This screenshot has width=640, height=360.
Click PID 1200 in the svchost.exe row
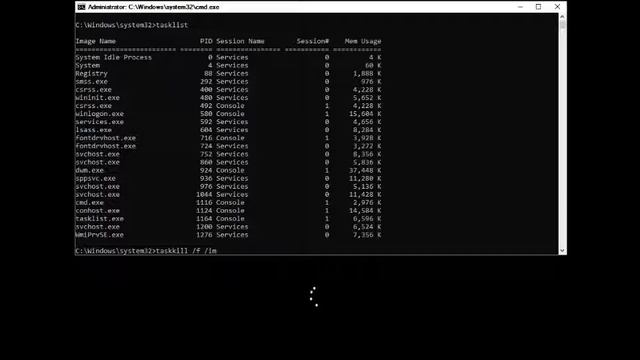pos(204,227)
